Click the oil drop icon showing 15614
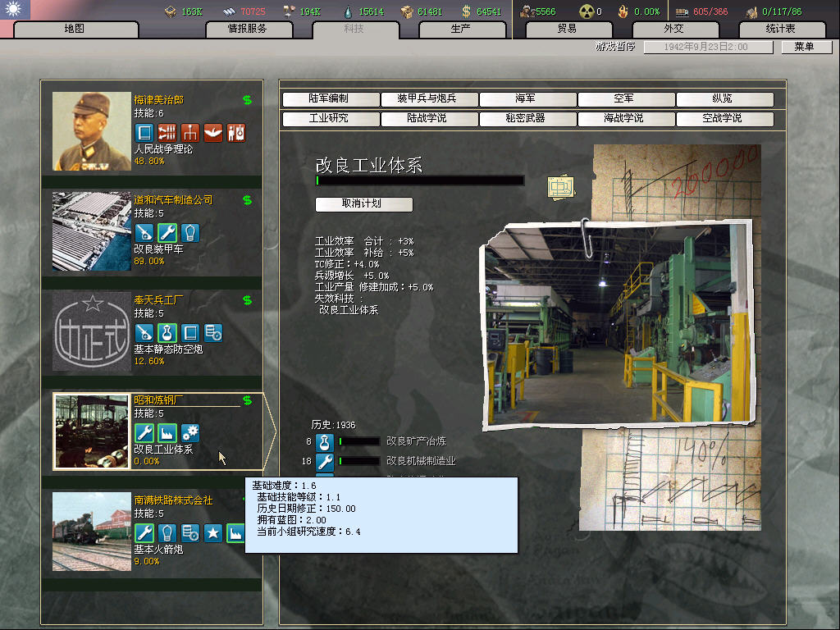This screenshot has height=630, width=840. [x=348, y=11]
